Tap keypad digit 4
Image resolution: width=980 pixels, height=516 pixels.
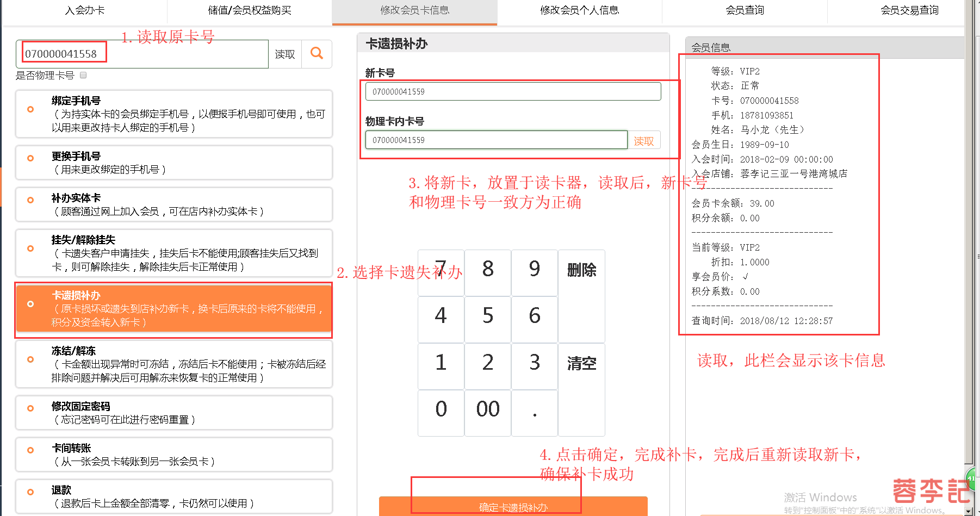click(441, 320)
